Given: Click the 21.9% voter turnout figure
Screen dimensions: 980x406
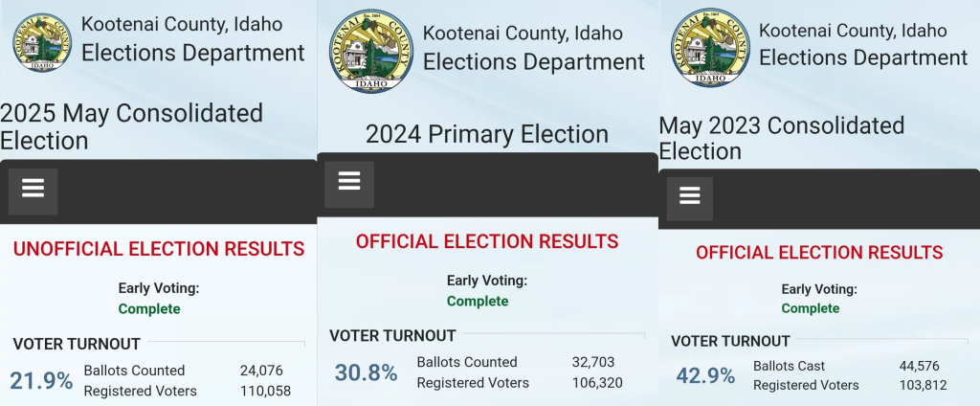Looking at the screenshot, I should pyautogui.click(x=41, y=381).
